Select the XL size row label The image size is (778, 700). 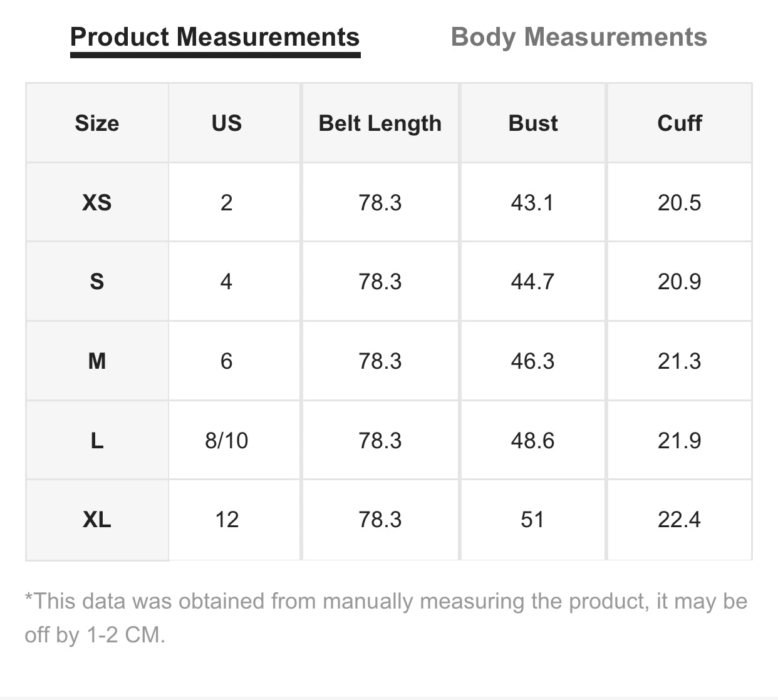(x=97, y=520)
